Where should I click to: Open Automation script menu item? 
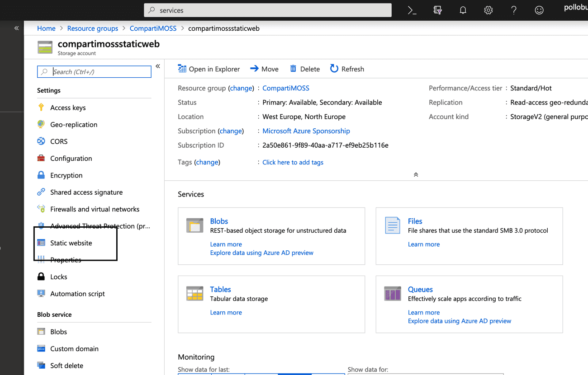77,294
